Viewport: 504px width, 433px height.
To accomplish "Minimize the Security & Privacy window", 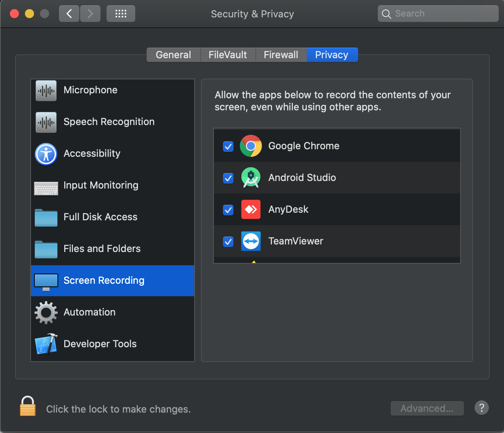I will pos(29,14).
